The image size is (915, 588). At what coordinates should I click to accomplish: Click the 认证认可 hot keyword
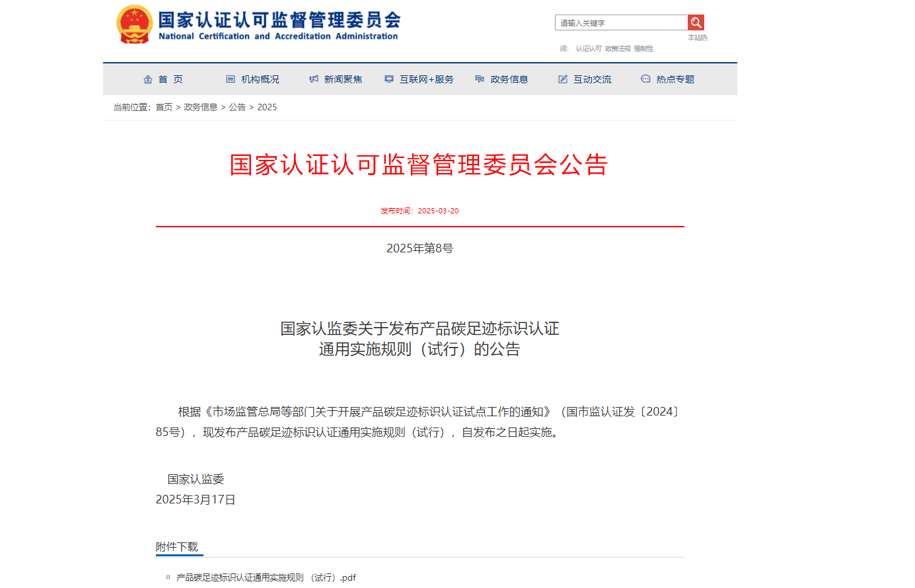pos(588,48)
